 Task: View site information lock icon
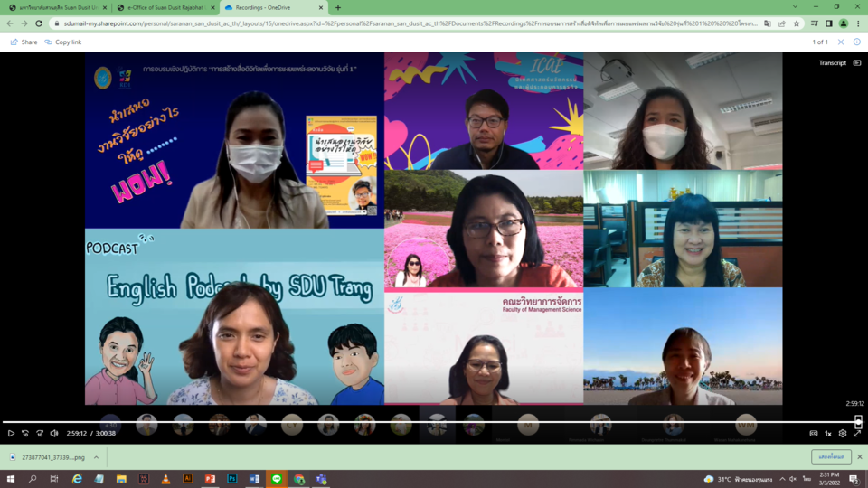click(x=56, y=23)
